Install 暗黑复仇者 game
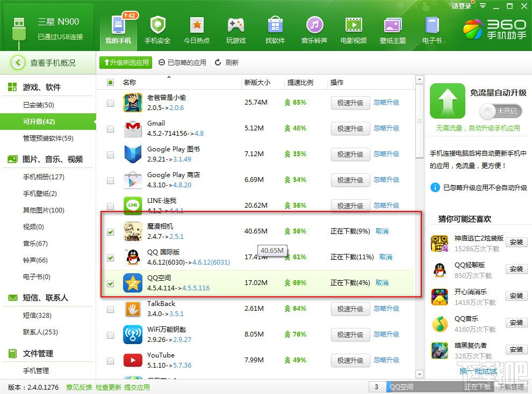Image resolution: width=532 pixels, height=394 pixels. (x=516, y=349)
